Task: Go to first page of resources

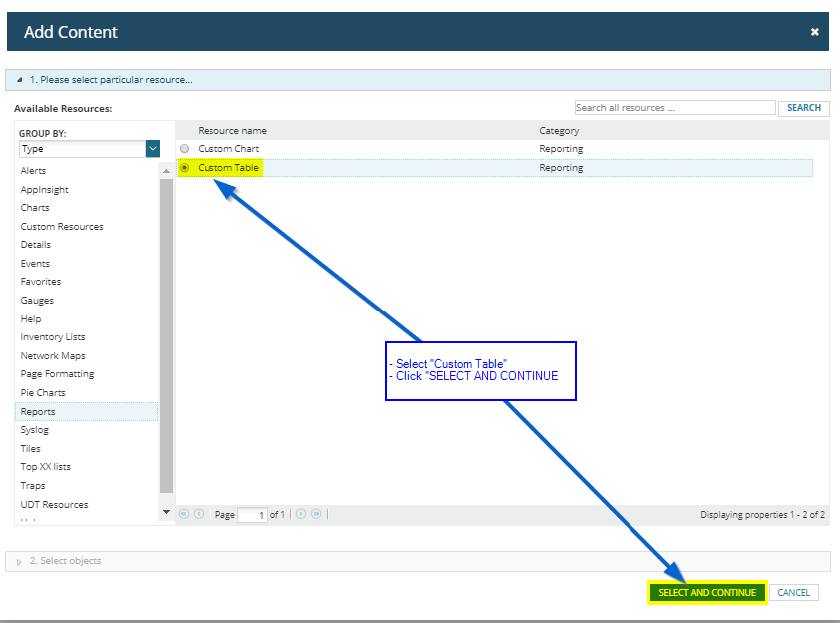Action: pos(184,514)
